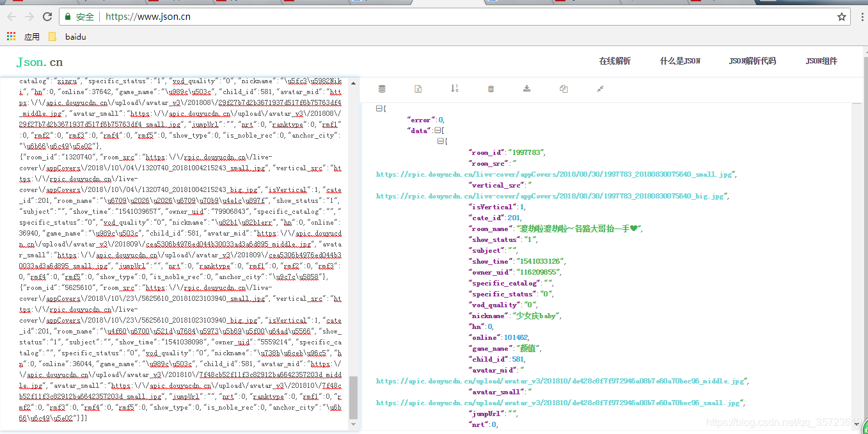The image size is (868, 434).
Task: Open the vertical_src big.jpg URL
Action: (550, 196)
